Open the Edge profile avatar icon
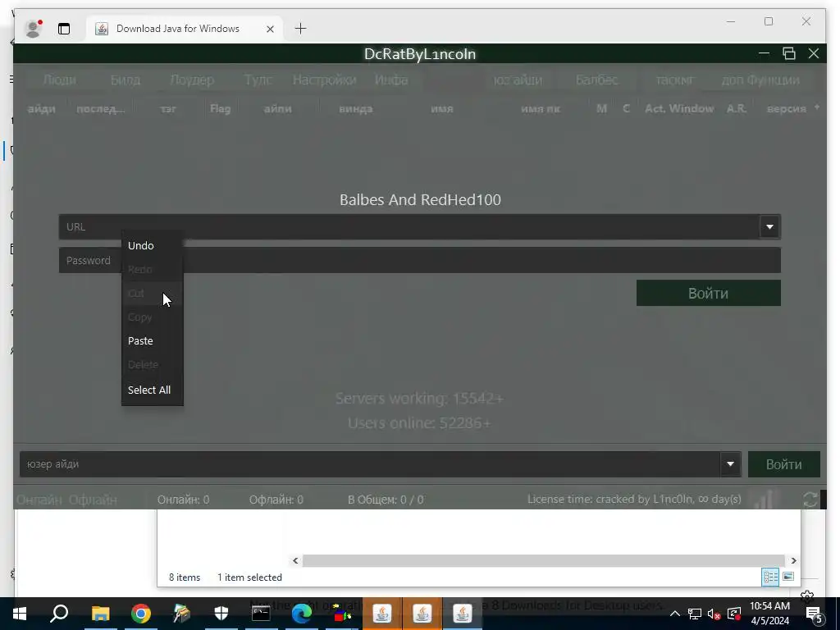840x630 pixels. (x=33, y=29)
